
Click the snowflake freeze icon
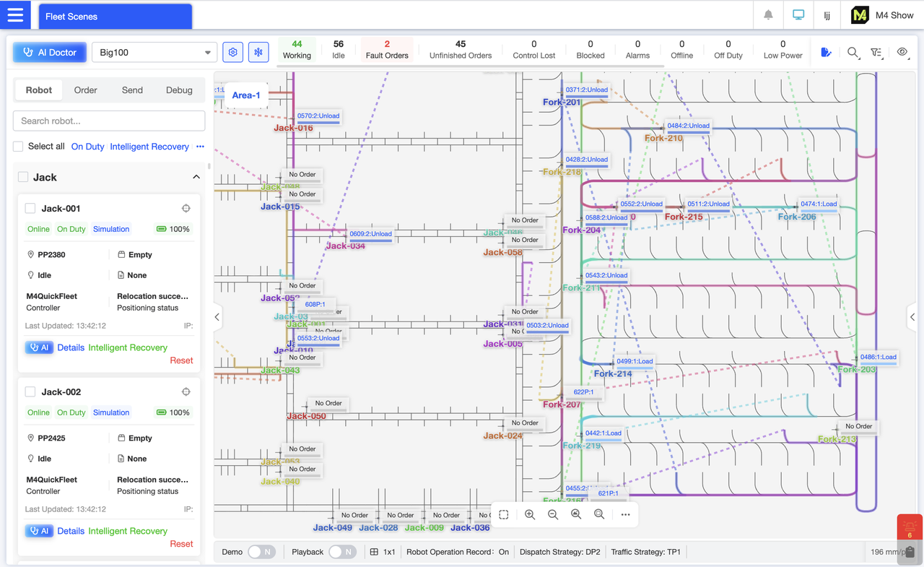(x=258, y=52)
